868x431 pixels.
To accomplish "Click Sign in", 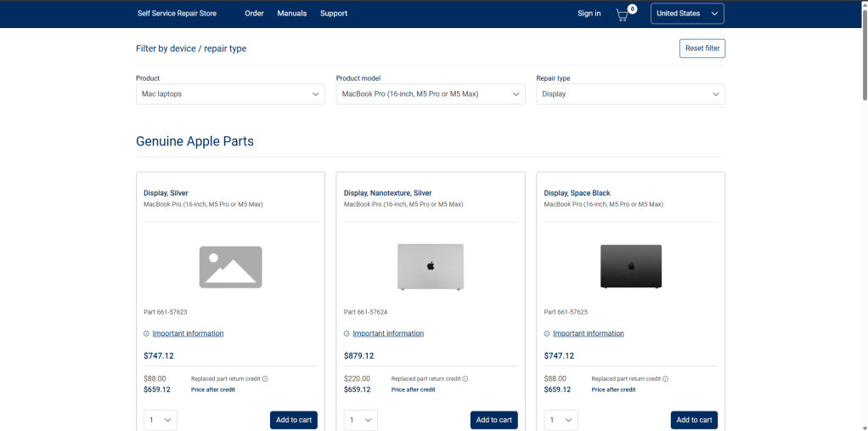I will tap(589, 14).
